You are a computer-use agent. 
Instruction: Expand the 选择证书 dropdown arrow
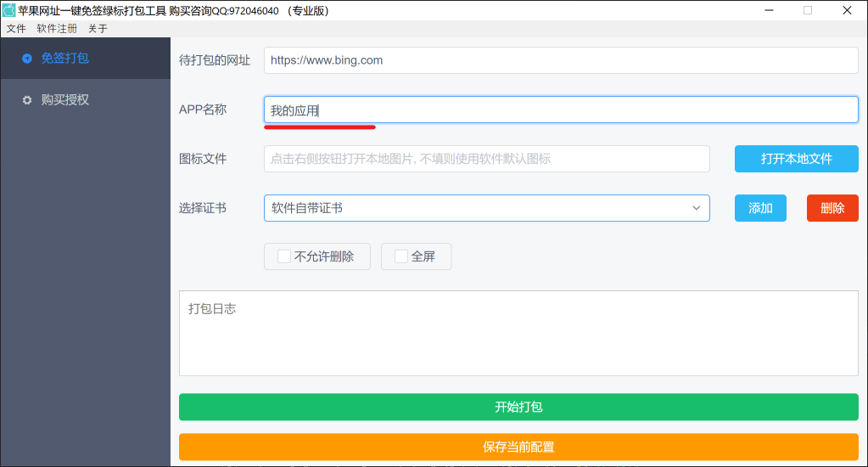(x=696, y=208)
